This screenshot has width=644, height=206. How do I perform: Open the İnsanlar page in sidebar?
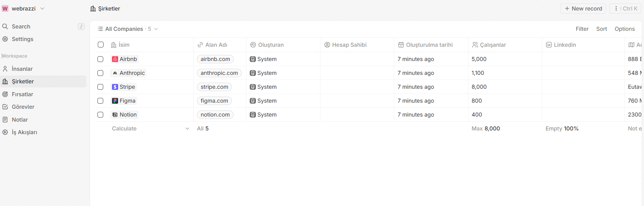[x=43, y=69]
